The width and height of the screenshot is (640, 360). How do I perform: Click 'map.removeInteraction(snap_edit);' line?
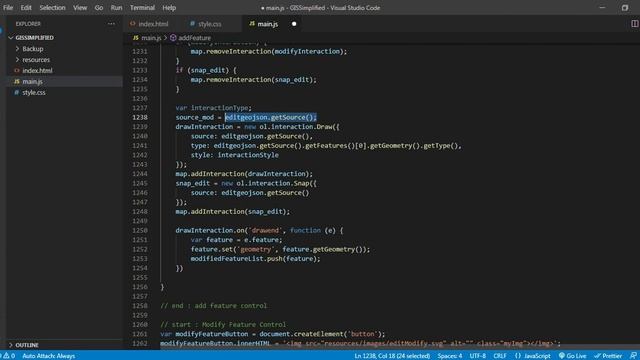tap(253, 80)
